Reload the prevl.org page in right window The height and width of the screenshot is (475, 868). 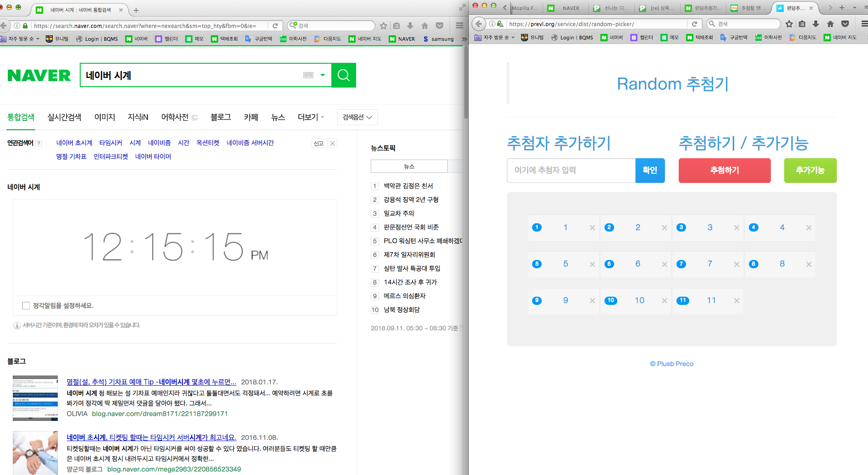[694, 24]
